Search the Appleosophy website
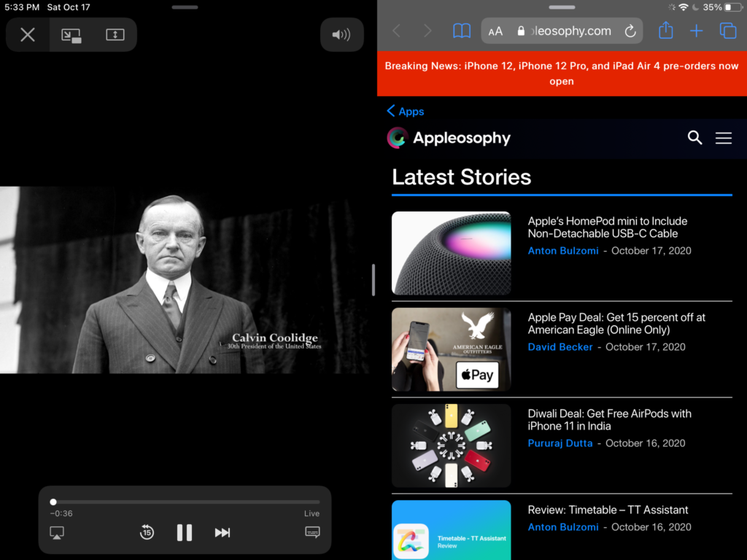 coord(694,138)
